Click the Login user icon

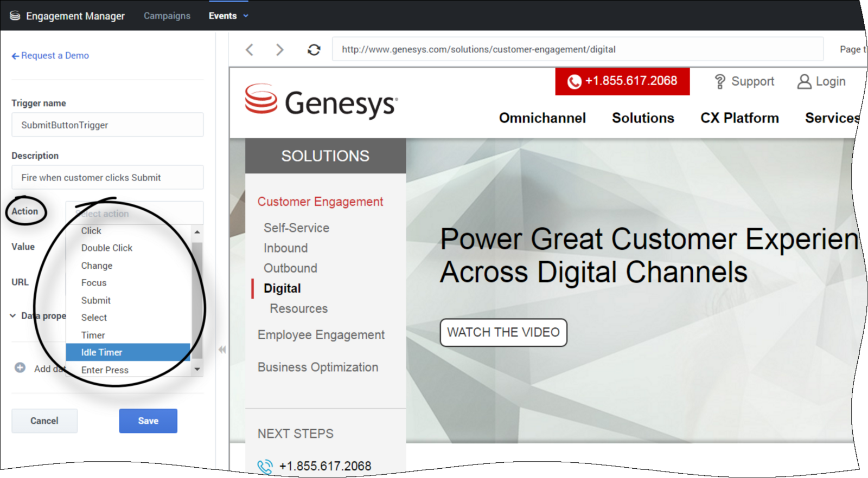pos(804,81)
